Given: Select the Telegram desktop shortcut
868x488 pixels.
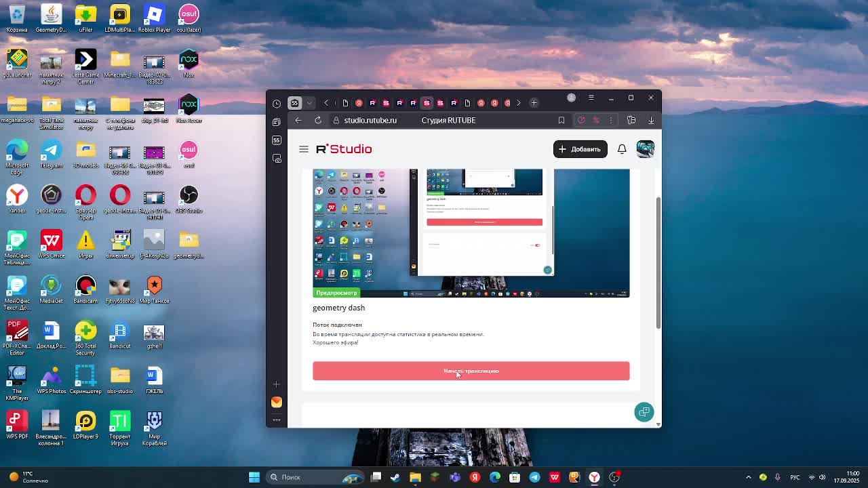Looking at the screenshot, I should point(51,154).
